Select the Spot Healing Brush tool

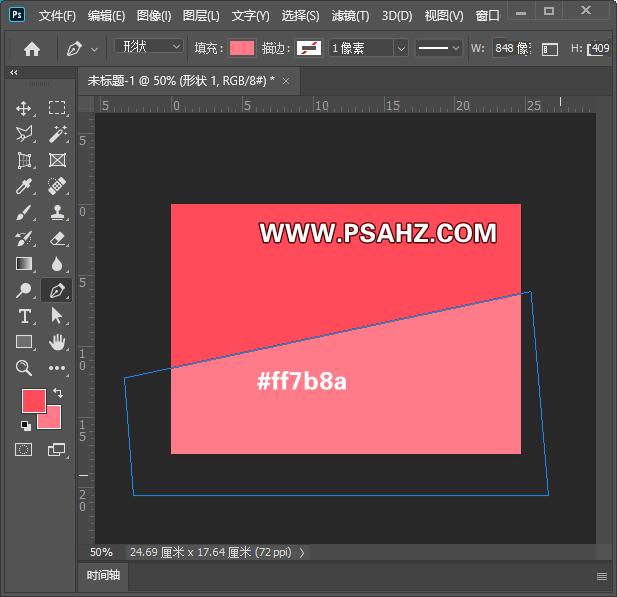[57, 186]
